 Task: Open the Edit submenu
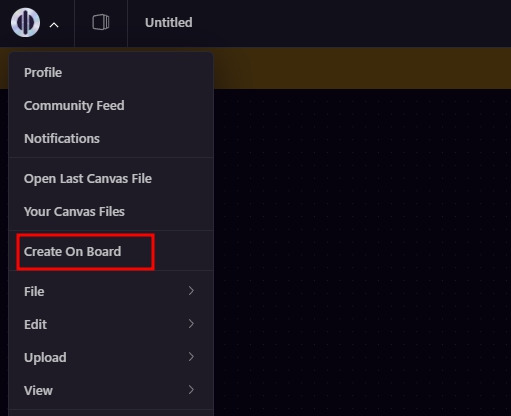[x=111, y=324]
